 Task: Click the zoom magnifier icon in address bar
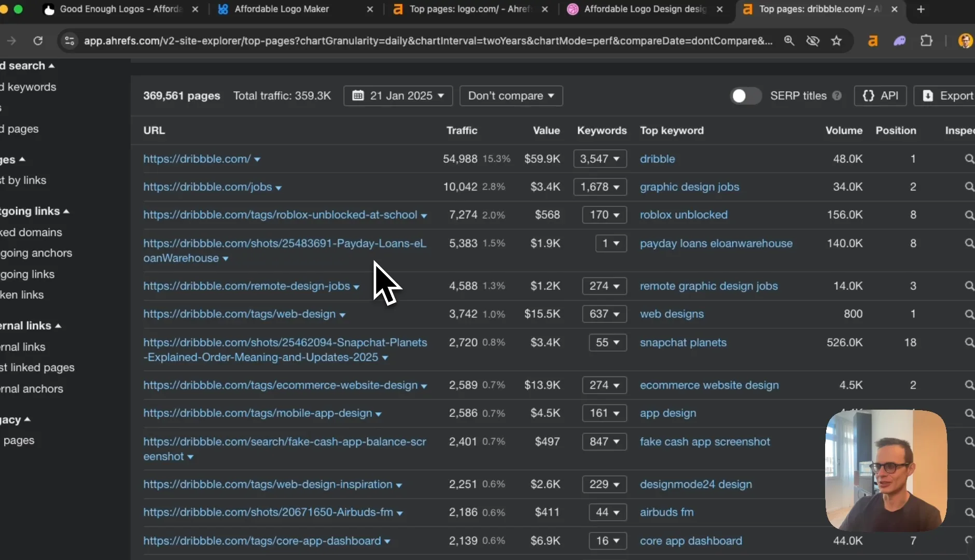[789, 40]
